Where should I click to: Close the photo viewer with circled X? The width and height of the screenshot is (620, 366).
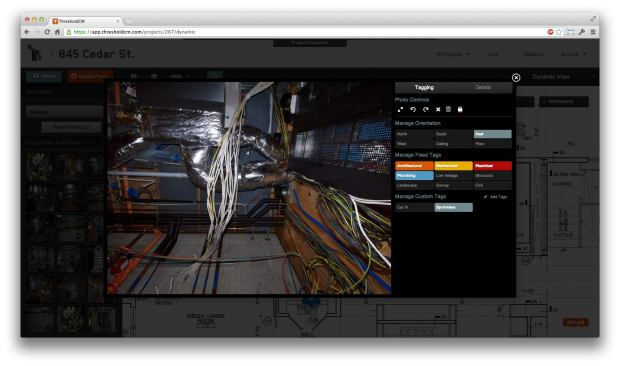click(x=516, y=77)
